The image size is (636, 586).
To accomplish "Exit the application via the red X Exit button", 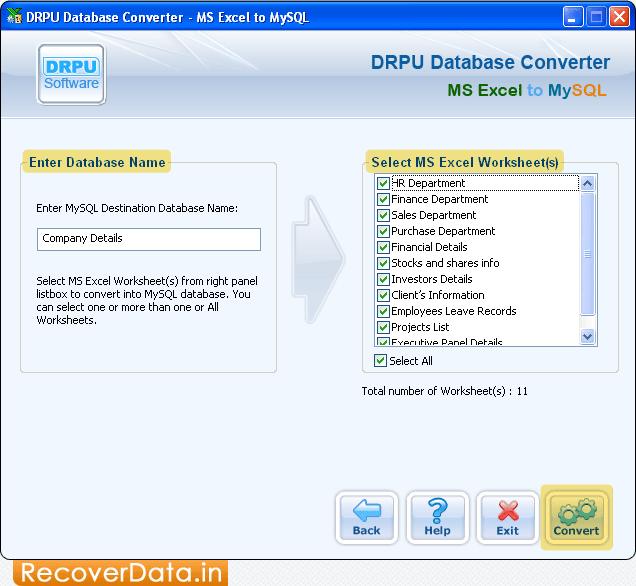I will pyautogui.click(x=507, y=517).
